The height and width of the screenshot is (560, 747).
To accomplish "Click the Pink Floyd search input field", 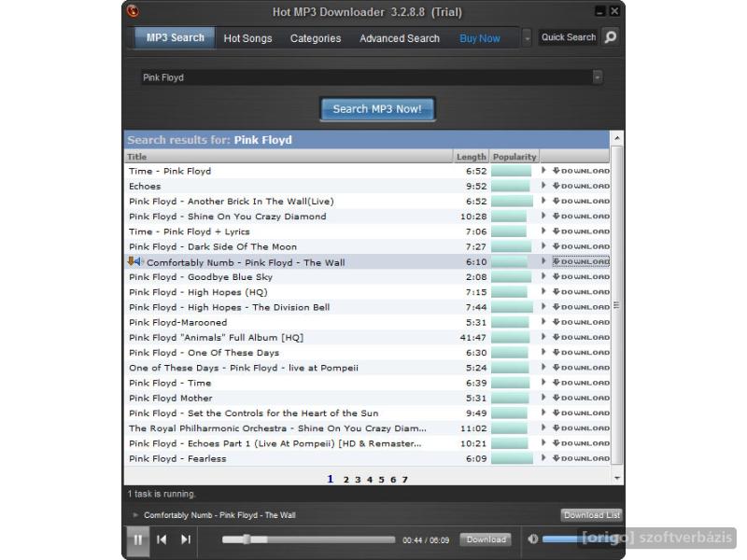I will [x=367, y=77].
